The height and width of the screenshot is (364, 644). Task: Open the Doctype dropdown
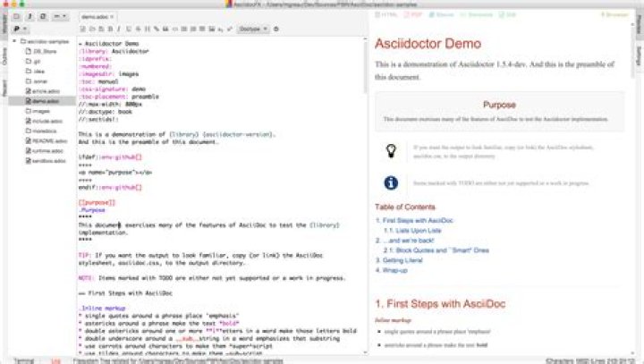(x=253, y=30)
